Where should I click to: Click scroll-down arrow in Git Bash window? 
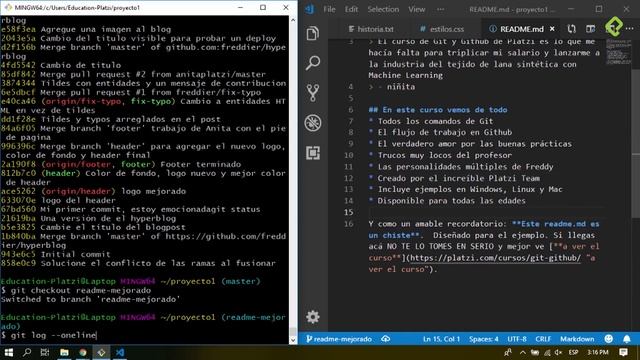pyautogui.click(x=293, y=340)
